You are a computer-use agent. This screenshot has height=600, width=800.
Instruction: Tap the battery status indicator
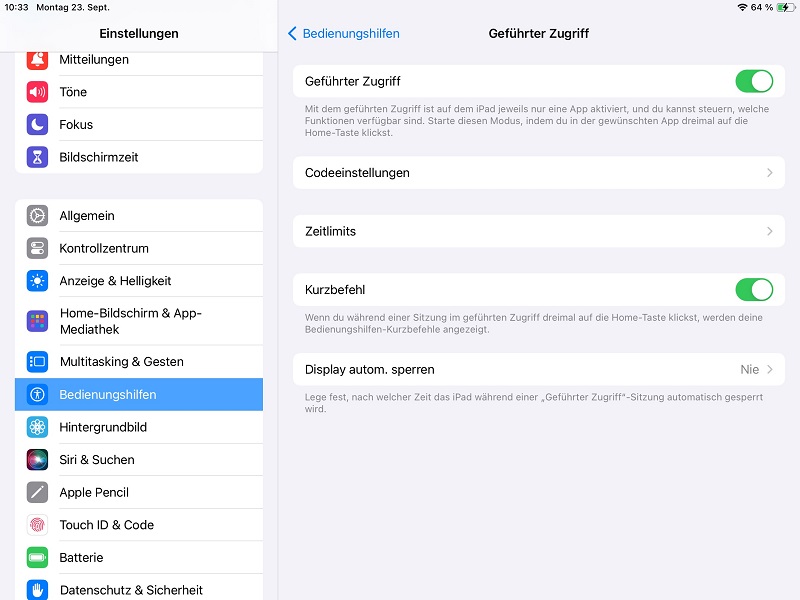(x=785, y=7)
